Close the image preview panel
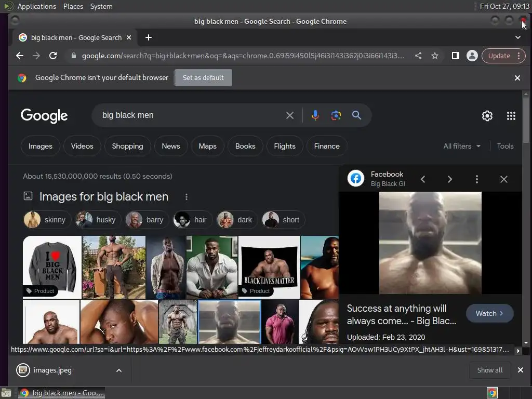532x399 pixels. [x=504, y=179]
